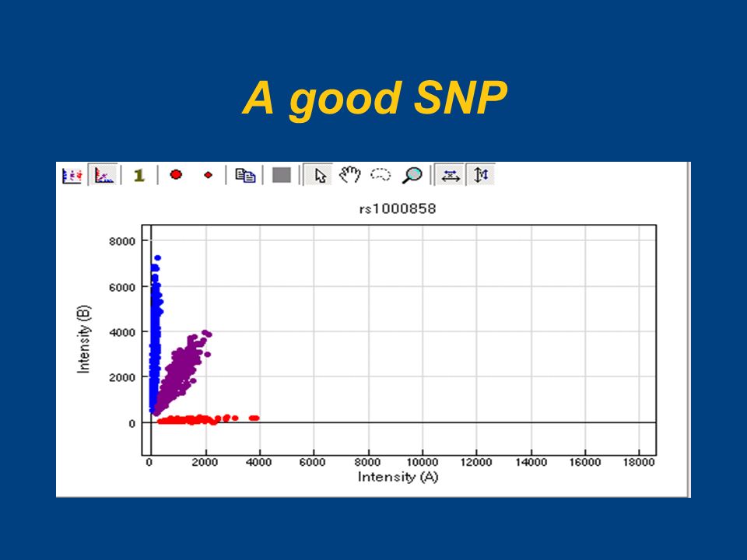747x560 pixels.
Task: Toggle vertical axis auto-scale
Action: pyautogui.click(x=481, y=175)
